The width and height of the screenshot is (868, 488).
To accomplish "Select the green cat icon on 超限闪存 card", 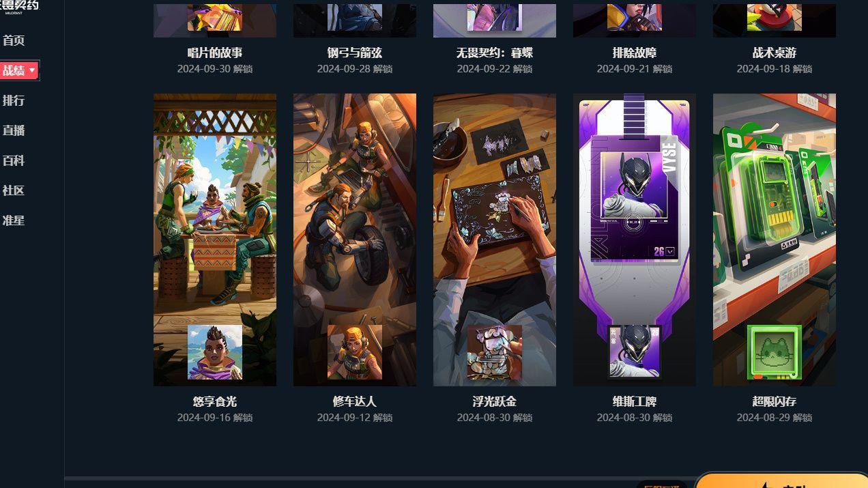I will pyautogui.click(x=775, y=352).
